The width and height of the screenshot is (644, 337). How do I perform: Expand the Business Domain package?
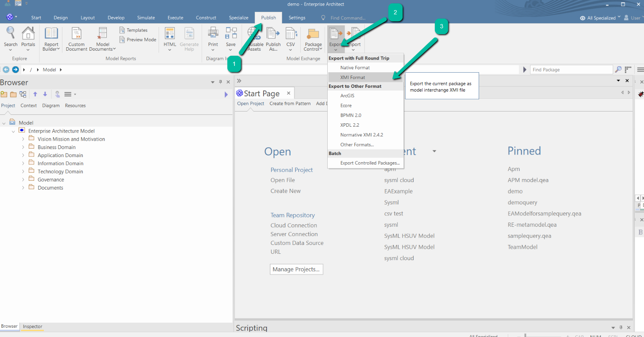tap(23, 147)
